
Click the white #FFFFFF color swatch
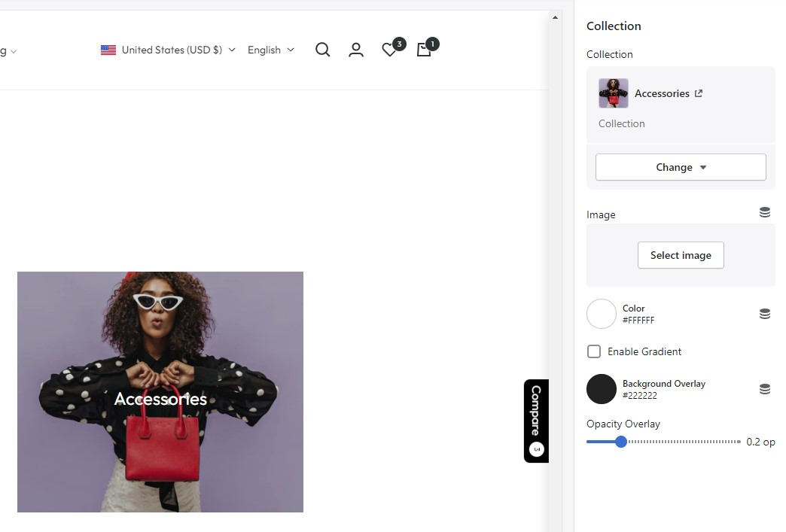[602, 314]
